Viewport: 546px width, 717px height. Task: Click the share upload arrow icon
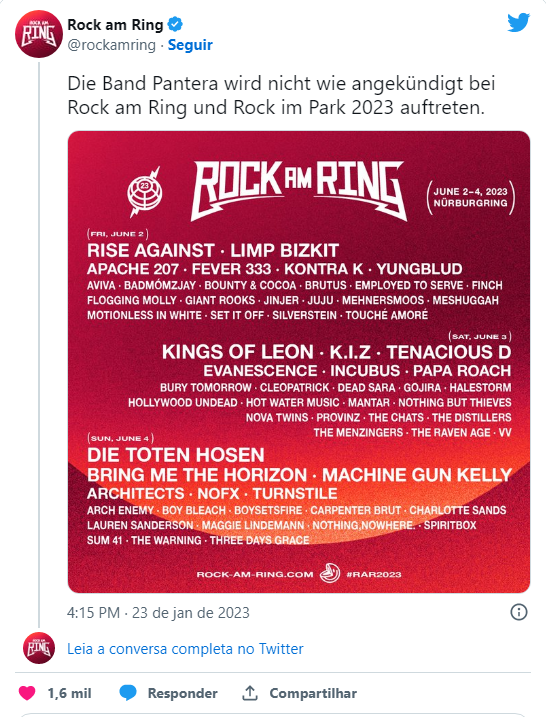250,693
